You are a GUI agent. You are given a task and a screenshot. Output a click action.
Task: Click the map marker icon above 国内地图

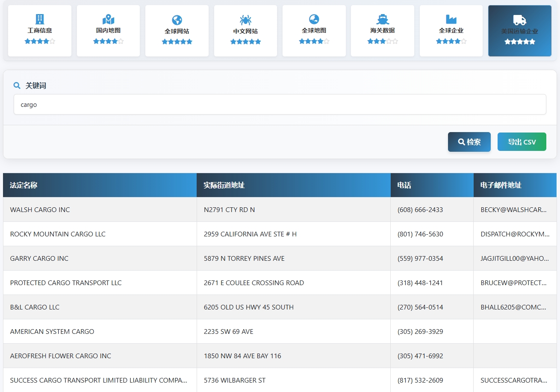point(108,19)
